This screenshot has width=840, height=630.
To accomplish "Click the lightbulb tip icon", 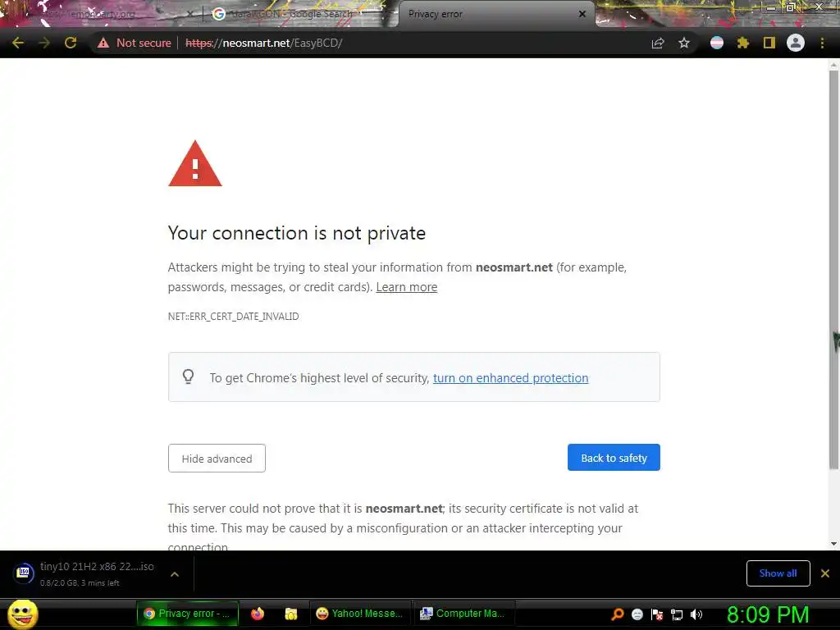I will click(188, 377).
